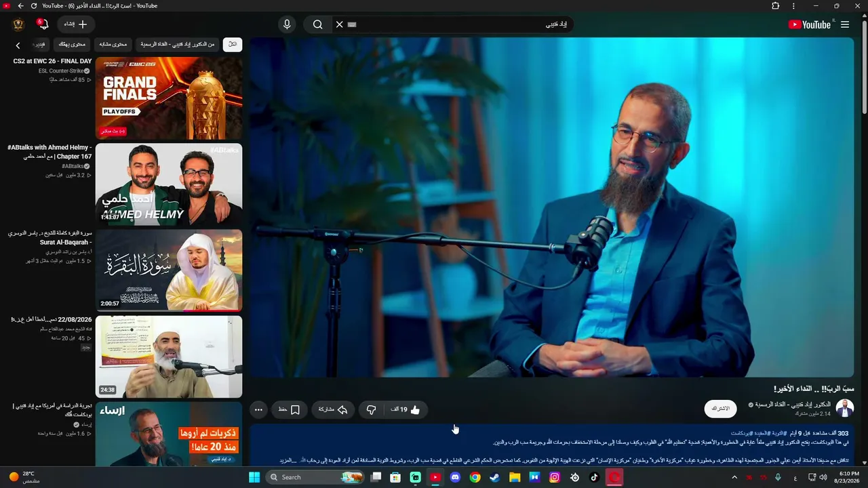Share the video (مشاركة)
Screen dimensions: 868x488
333,409
